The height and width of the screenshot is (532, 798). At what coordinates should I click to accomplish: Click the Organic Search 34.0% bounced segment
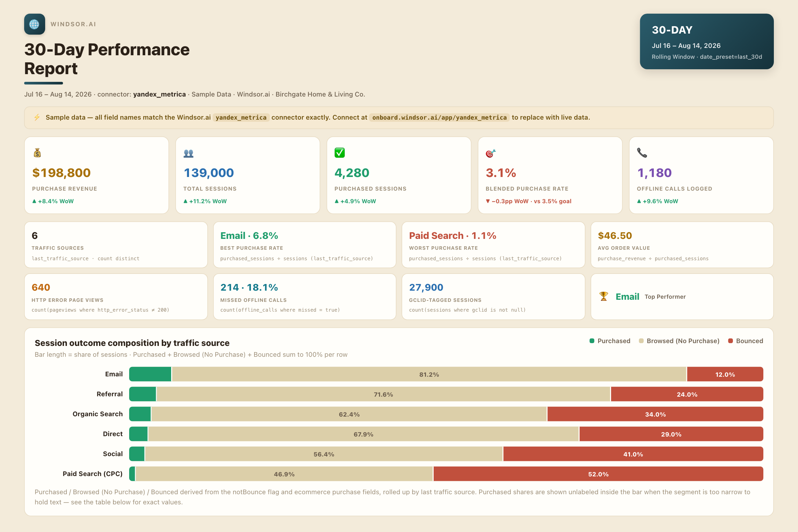[x=656, y=414]
